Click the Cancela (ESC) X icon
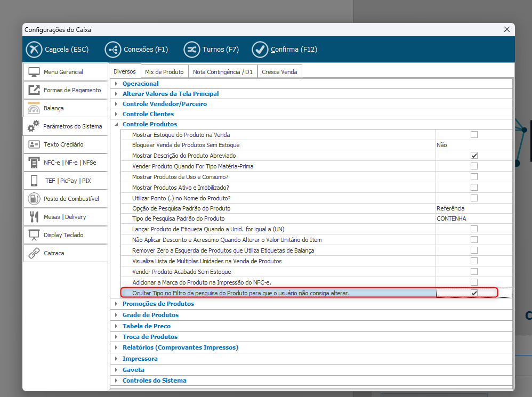The height and width of the screenshot is (397, 532). 34,50
